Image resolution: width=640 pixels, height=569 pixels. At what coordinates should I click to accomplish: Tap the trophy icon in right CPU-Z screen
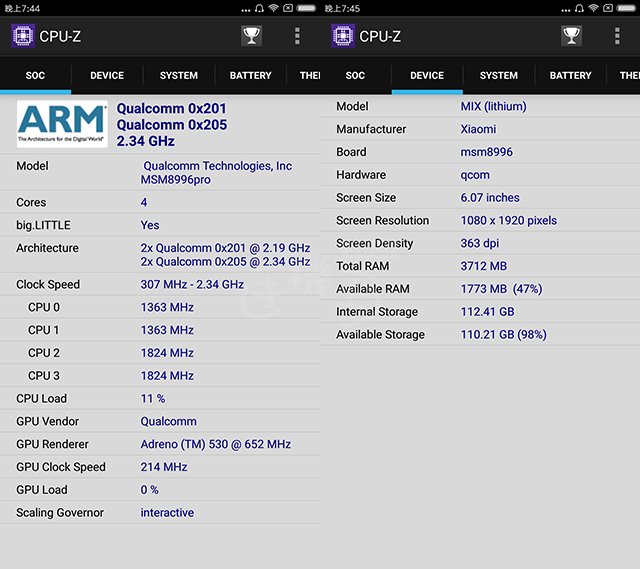(571, 36)
